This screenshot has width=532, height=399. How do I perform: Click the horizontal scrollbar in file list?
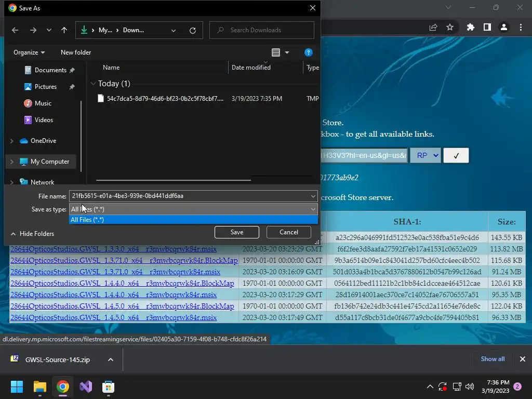174,180
